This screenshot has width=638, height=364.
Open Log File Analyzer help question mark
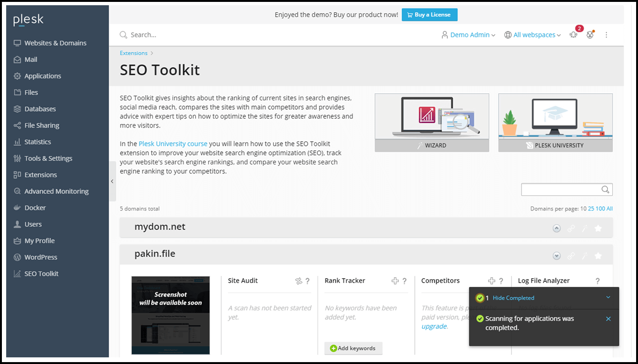(x=598, y=281)
